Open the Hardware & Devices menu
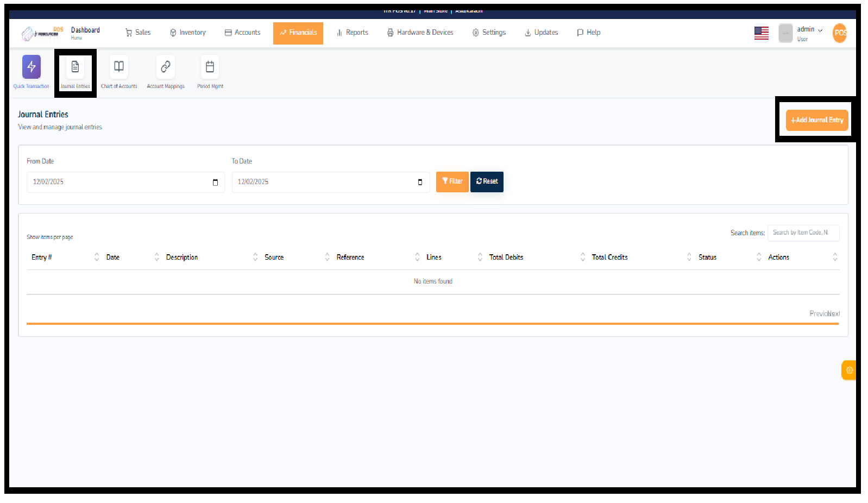The image size is (868, 503). [x=420, y=33]
